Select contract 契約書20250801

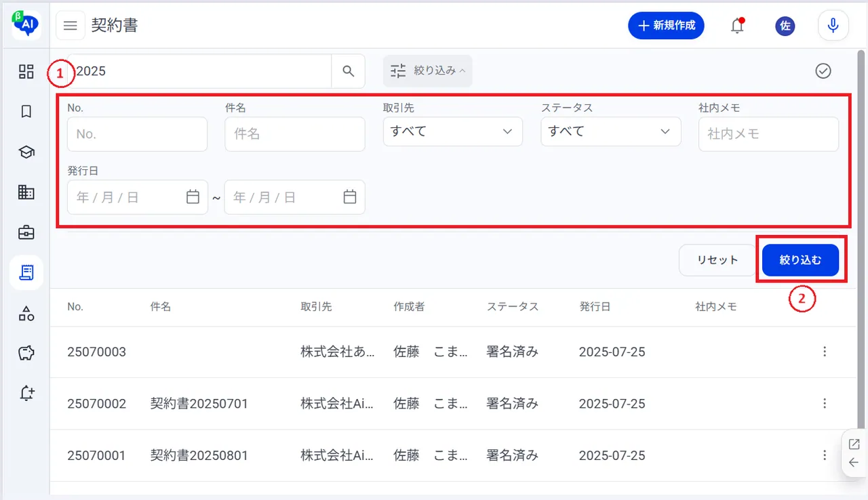[199, 455]
